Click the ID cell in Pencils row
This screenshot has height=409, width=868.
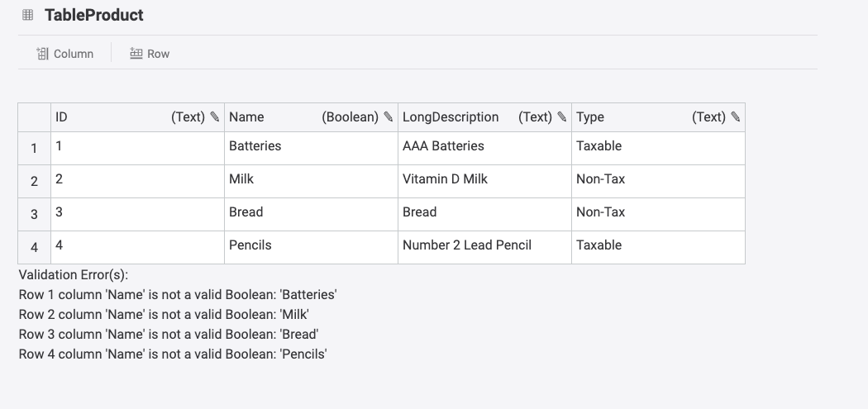(136, 246)
